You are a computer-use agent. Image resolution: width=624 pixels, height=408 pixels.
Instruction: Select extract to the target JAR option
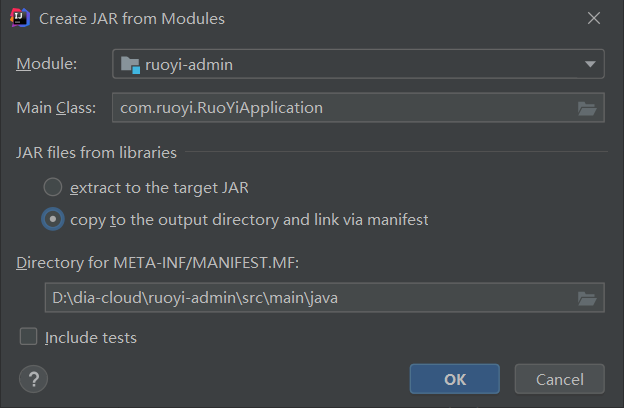pos(52,187)
